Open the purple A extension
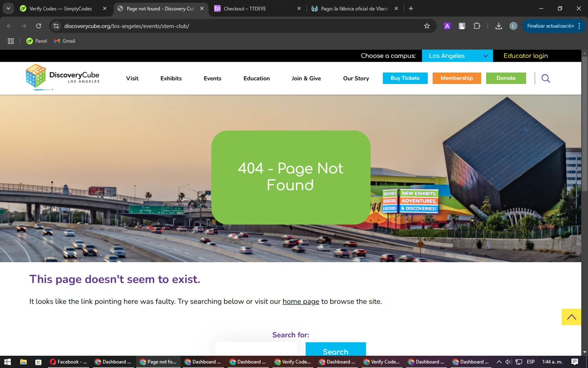 pos(447,26)
